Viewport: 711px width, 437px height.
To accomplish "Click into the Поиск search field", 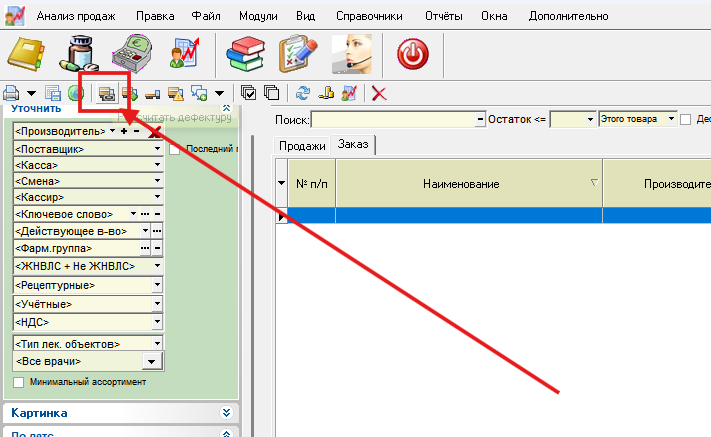I will point(394,120).
